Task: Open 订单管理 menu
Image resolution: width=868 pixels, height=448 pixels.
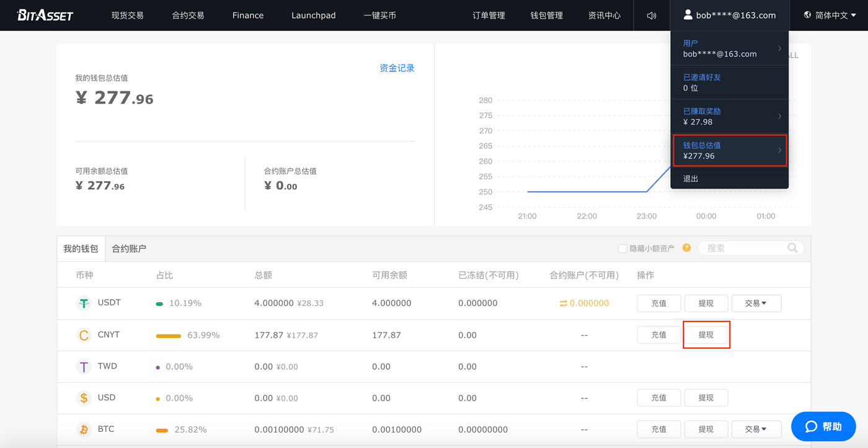Action: click(x=489, y=16)
